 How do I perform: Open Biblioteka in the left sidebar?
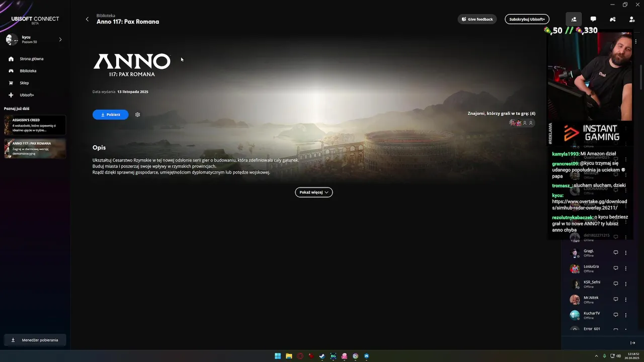pyautogui.click(x=28, y=71)
